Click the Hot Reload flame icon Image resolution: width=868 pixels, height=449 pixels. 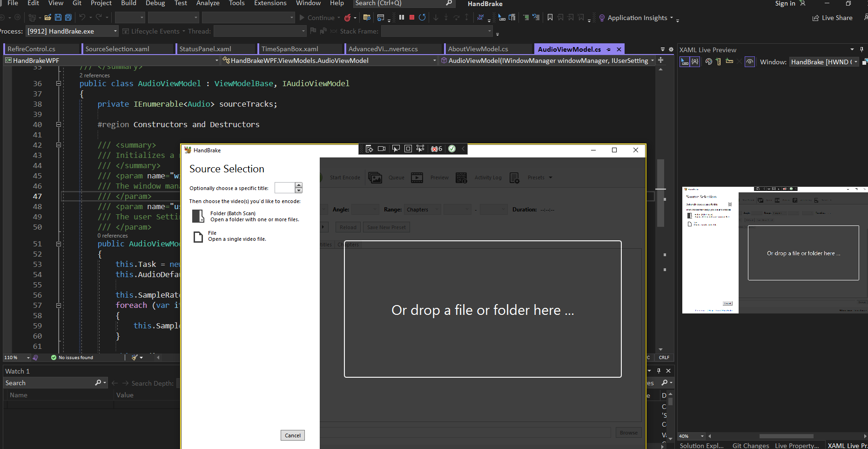click(x=347, y=18)
